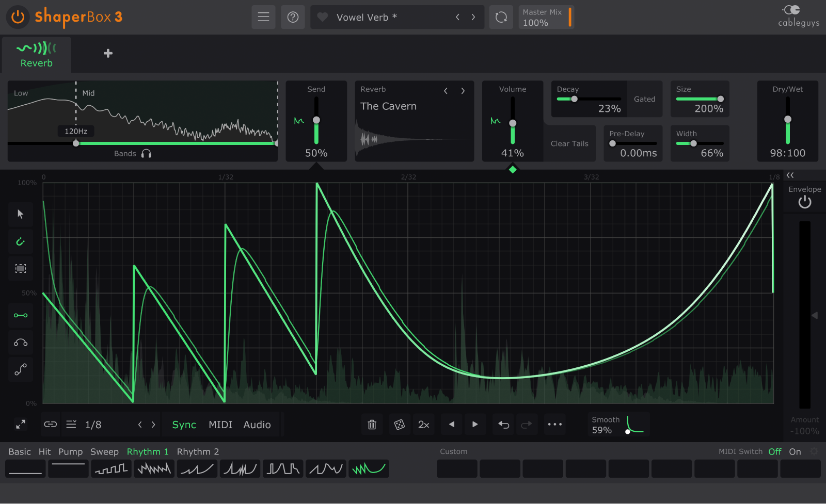Open the hamburger main menu

coord(263,17)
